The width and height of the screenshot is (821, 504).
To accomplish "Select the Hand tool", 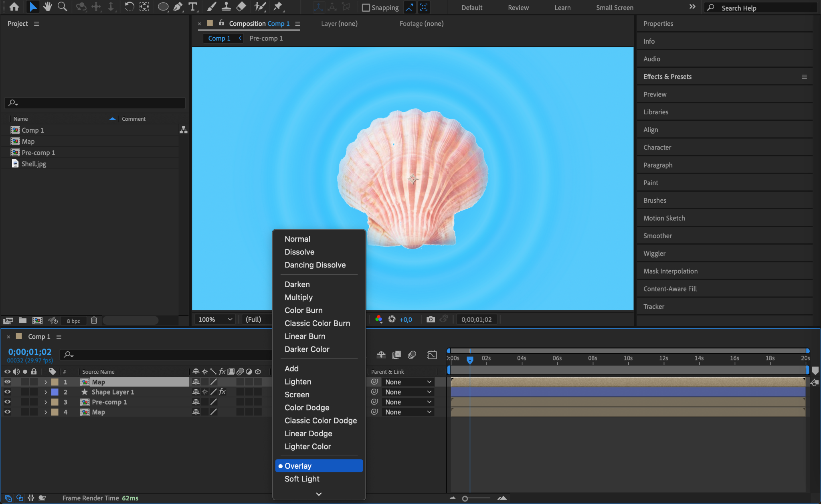I will pyautogui.click(x=47, y=7).
